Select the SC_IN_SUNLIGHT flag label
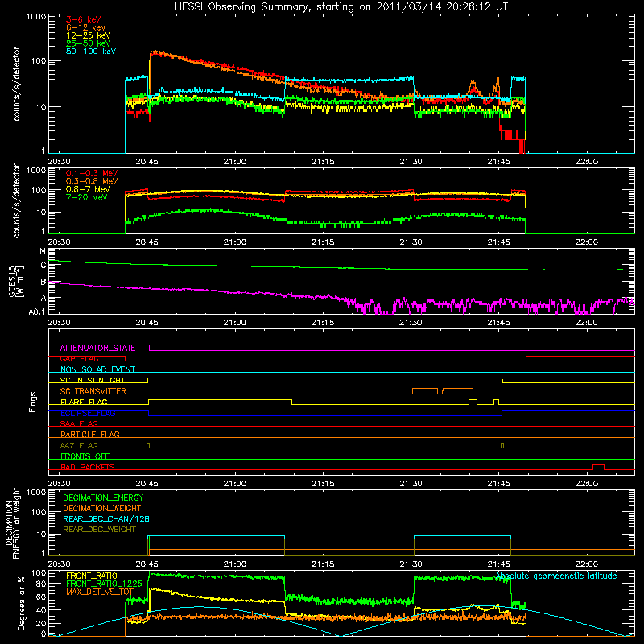Screen dimensions: 644x644 93,380
